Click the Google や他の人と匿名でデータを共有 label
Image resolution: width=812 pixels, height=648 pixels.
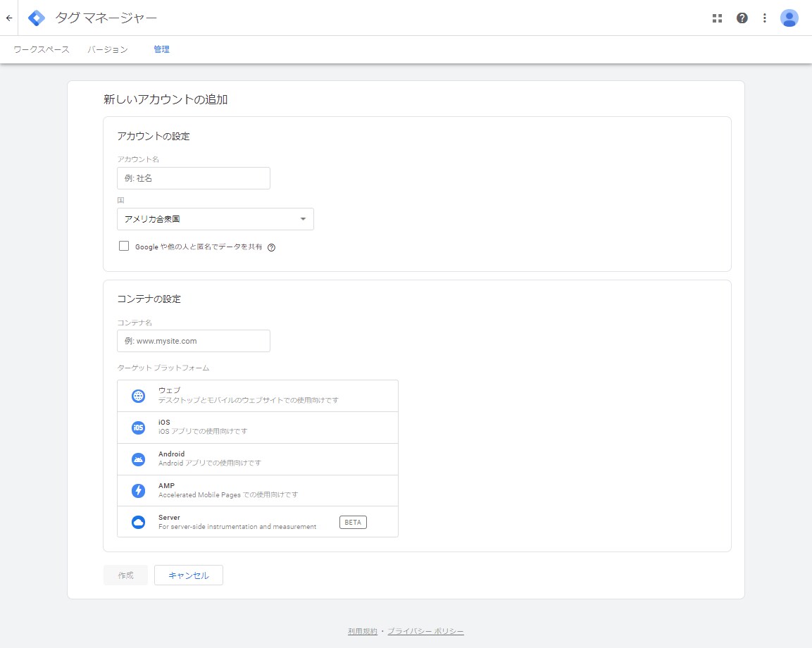tap(199, 247)
